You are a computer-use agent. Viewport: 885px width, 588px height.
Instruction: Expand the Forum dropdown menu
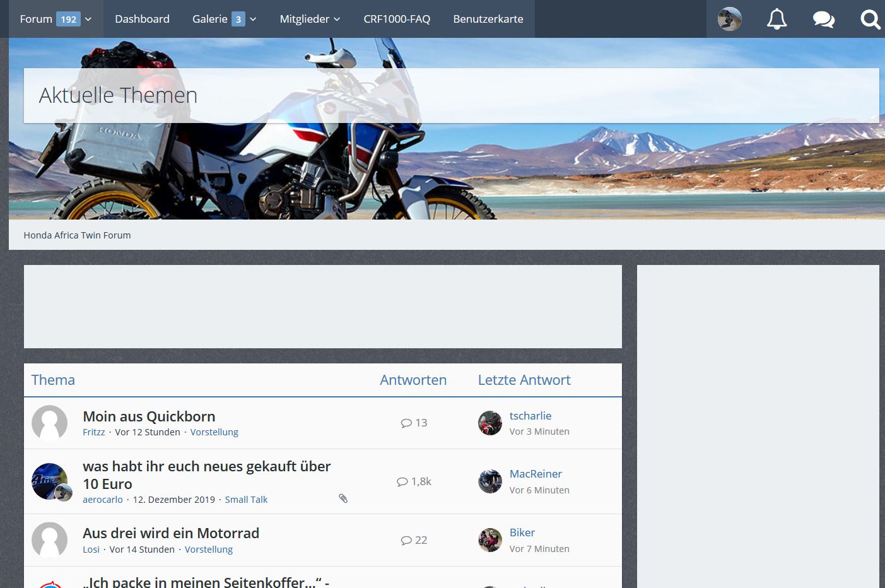(x=88, y=19)
